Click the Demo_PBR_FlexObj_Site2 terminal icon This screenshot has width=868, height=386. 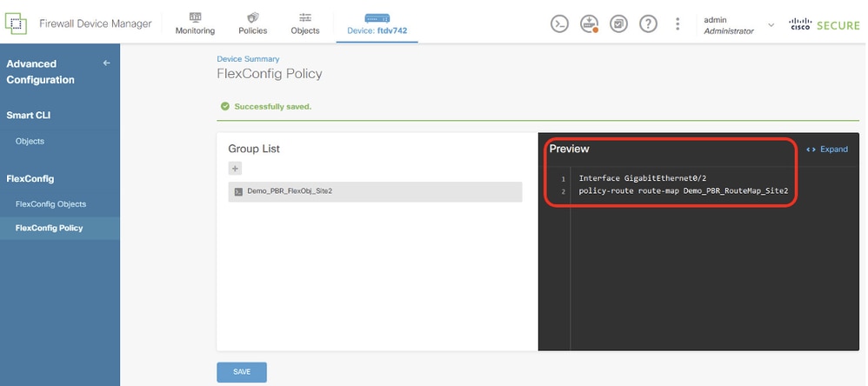(x=238, y=191)
